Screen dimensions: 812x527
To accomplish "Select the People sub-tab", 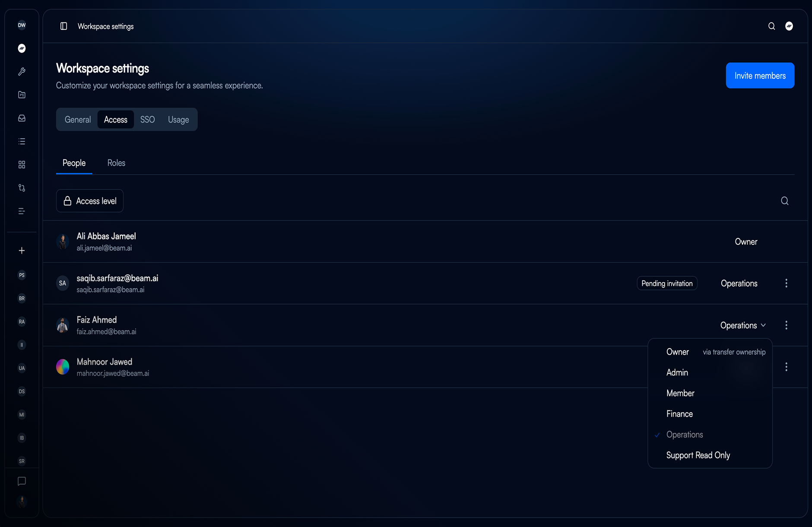I will [x=74, y=163].
